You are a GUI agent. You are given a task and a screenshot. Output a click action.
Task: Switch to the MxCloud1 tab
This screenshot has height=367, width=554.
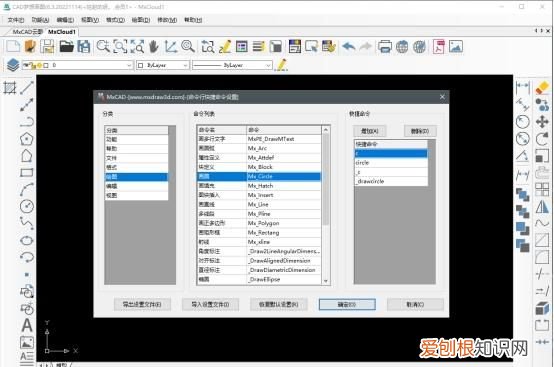(x=62, y=32)
